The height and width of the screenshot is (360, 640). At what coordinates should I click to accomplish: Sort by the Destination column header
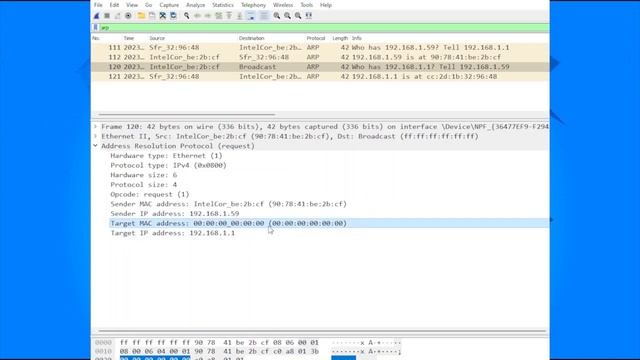click(x=252, y=38)
